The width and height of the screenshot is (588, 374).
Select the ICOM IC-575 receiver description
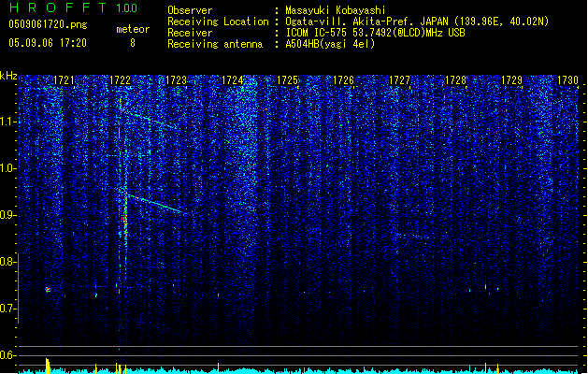pyautogui.click(x=376, y=33)
